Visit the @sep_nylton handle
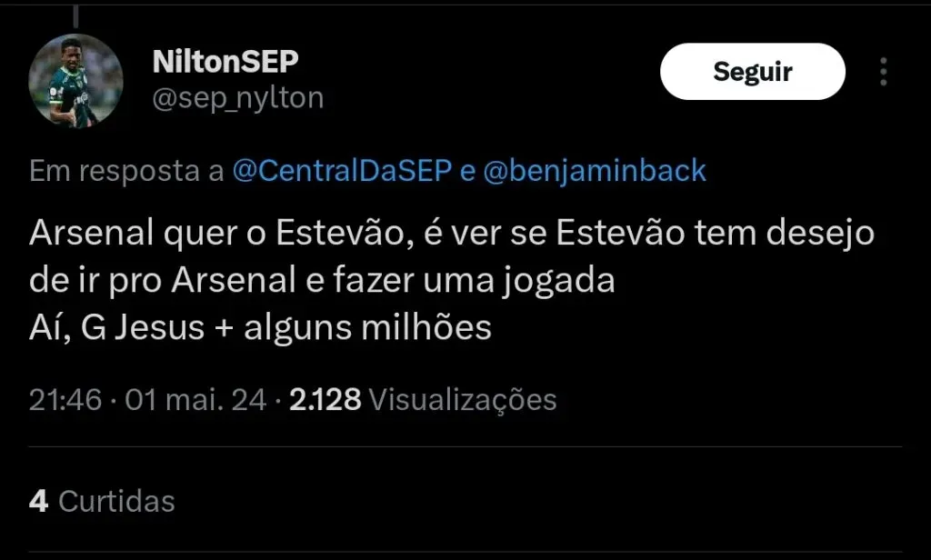931x560 pixels. tap(237, 97)
